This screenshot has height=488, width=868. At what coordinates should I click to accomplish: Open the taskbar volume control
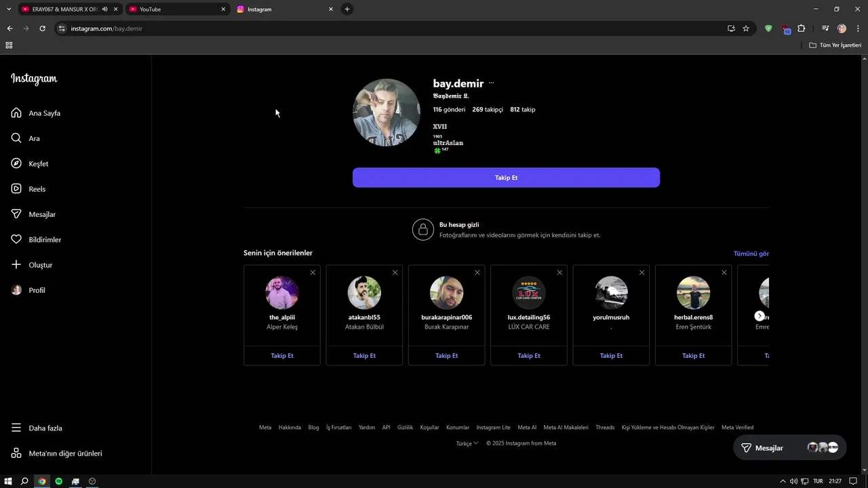click(x=793, y=481)
